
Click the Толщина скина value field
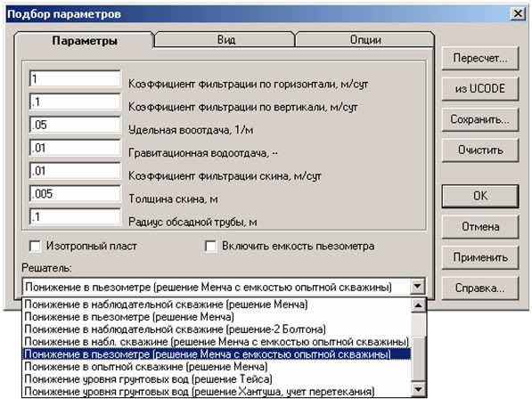75,193
